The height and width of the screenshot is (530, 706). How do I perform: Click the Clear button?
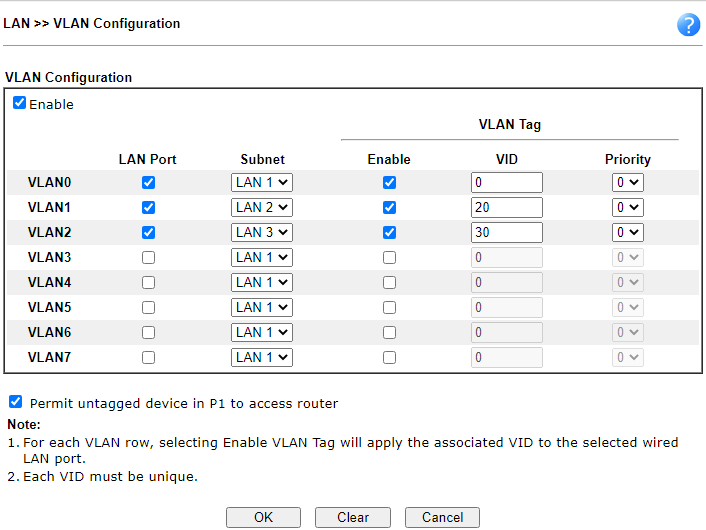(352, 517)
